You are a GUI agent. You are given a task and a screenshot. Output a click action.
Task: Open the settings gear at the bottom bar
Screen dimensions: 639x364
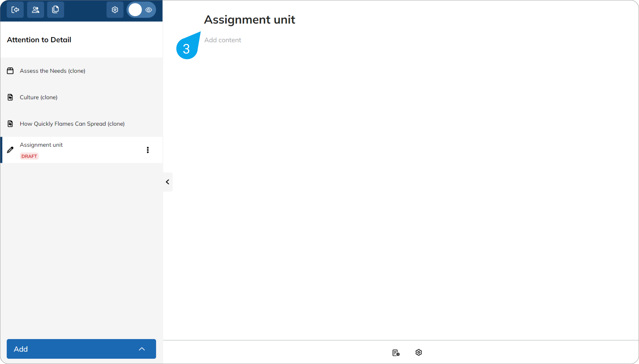tap(418, 352)
